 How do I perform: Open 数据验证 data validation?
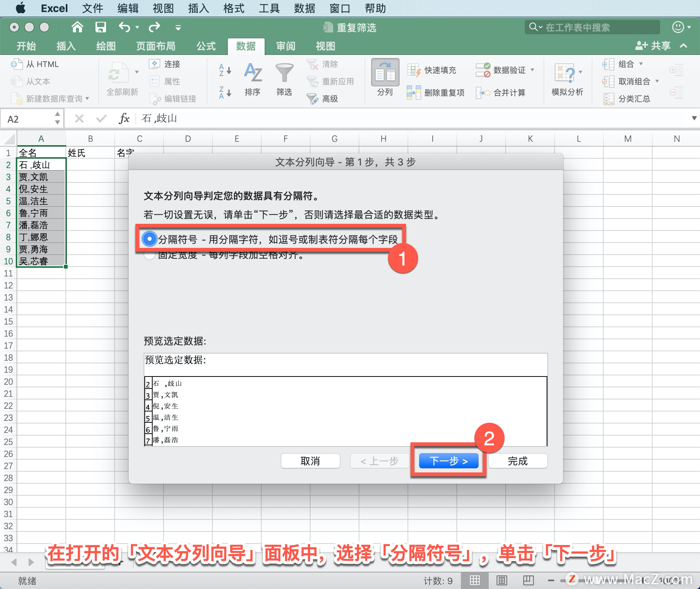tap(500, 70)
